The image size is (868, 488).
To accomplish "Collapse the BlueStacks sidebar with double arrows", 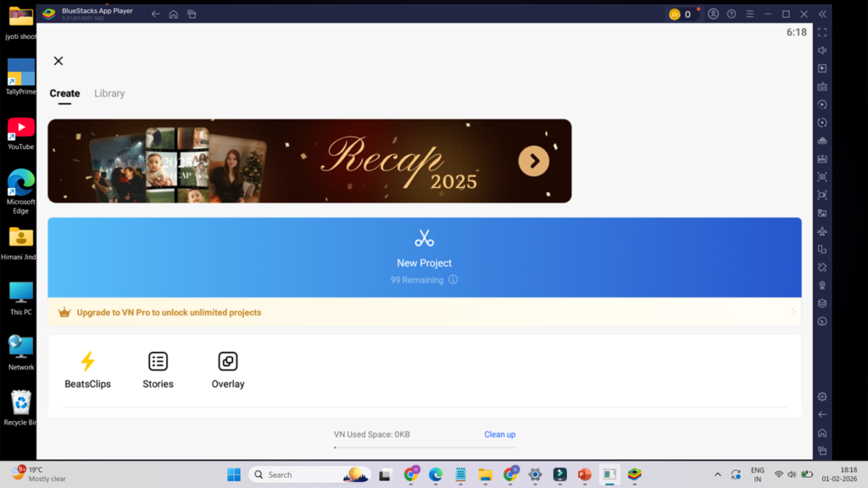I will click(821, 14).
